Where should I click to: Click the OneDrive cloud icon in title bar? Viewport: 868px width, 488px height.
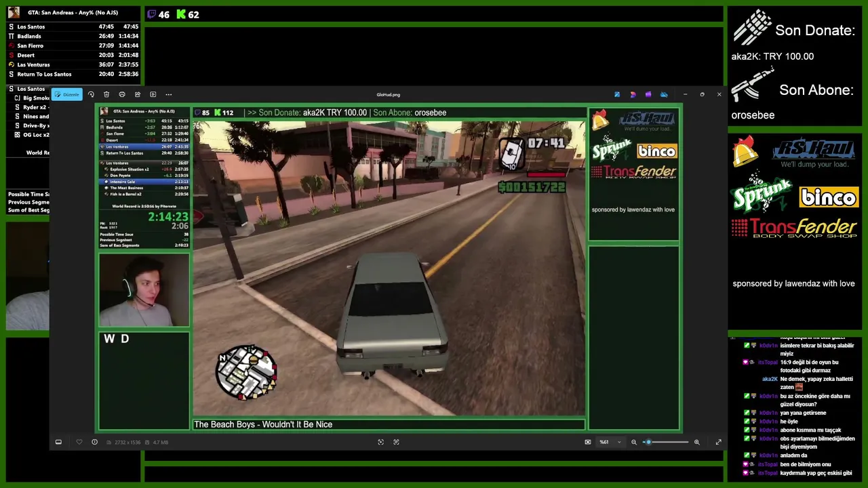click(664, 94)
